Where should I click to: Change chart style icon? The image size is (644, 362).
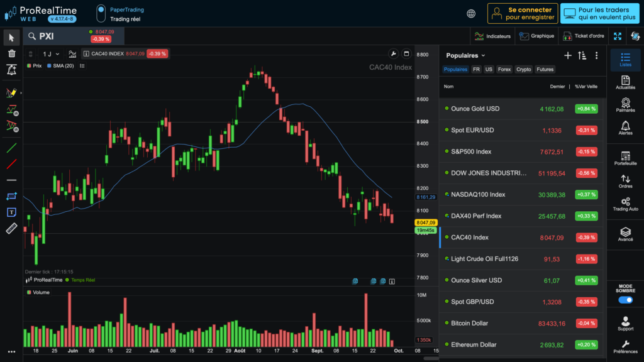pyautogui.click(x=72, y=54)
